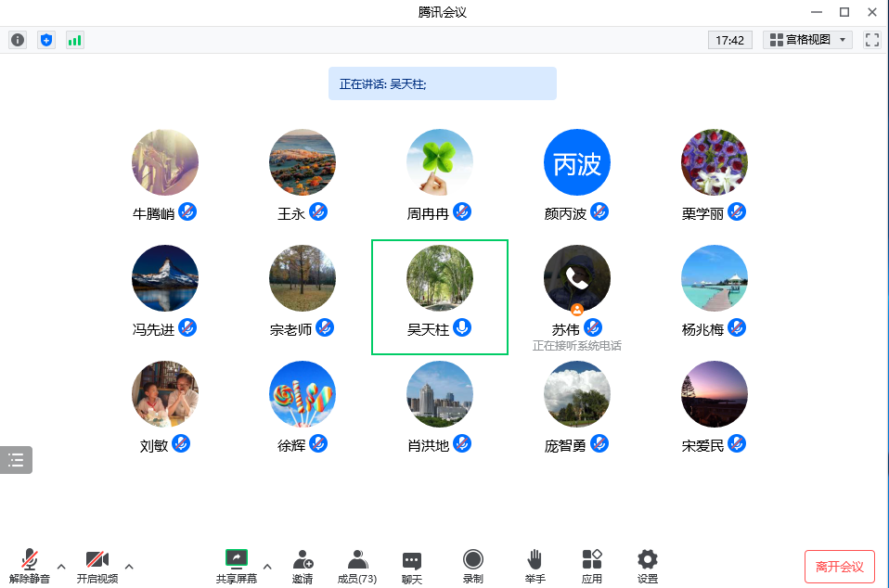The image size is (889, 588).
Task: Click the 离开会议 leave meeting button
Action: (x=840, y=567)
